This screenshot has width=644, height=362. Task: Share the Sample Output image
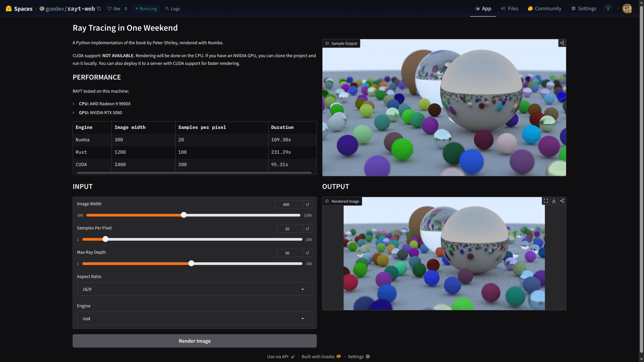point(562,43)
